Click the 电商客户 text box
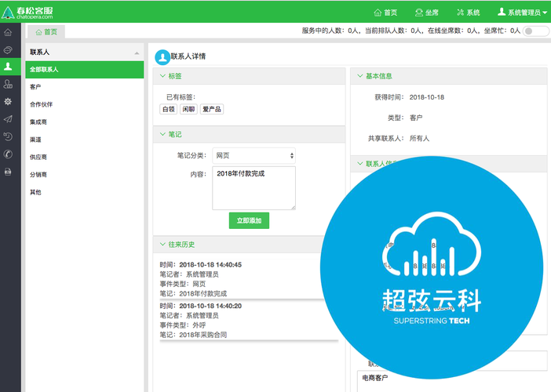The image size is (551, 392). [x=454, y=382]
